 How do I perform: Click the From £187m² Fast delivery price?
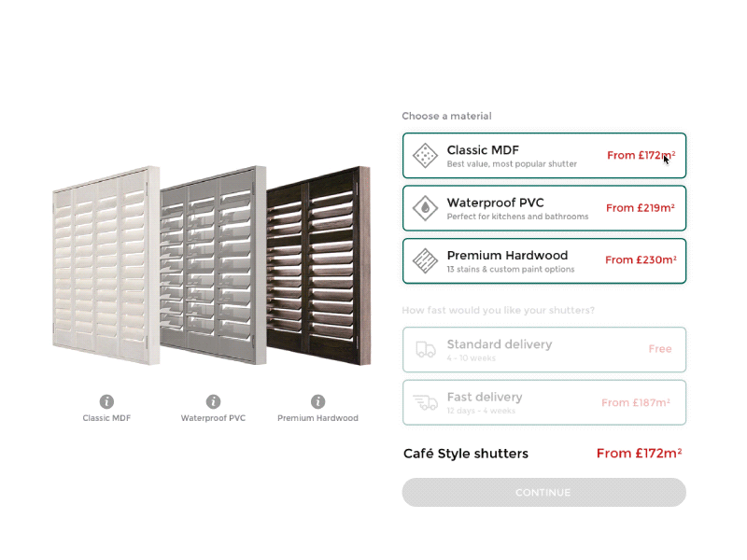coord(638,401)
